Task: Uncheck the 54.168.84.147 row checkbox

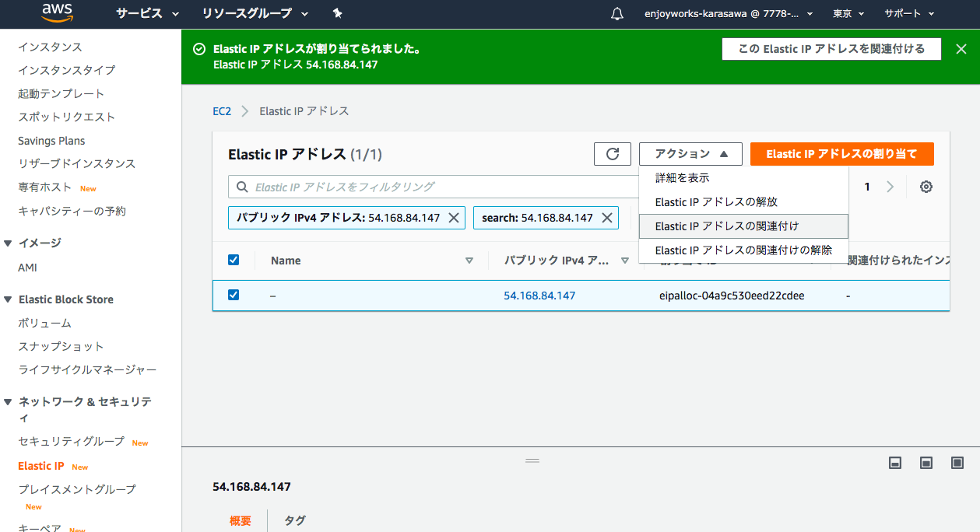Action: click(234, 295)
